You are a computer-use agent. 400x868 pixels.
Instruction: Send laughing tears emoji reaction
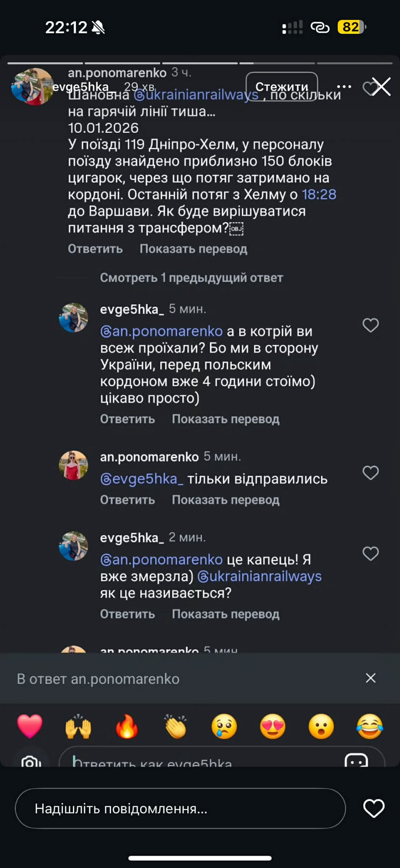click(370, 726)
